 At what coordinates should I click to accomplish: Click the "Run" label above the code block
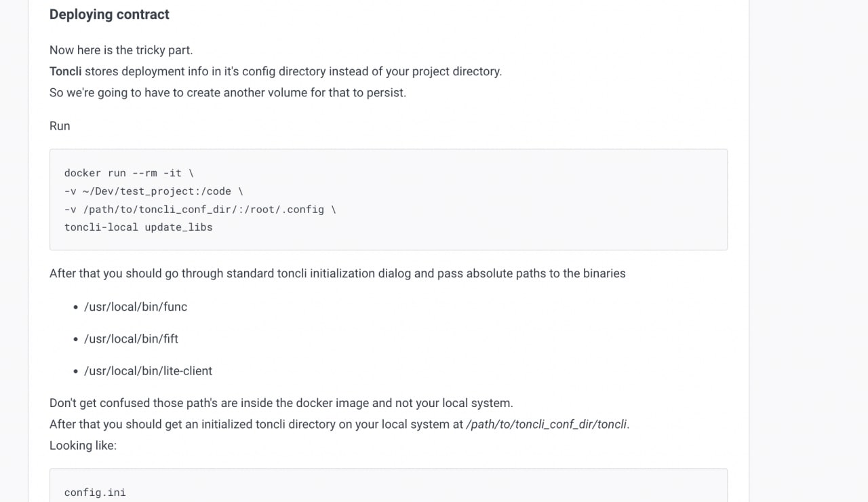tap(60, 126)
